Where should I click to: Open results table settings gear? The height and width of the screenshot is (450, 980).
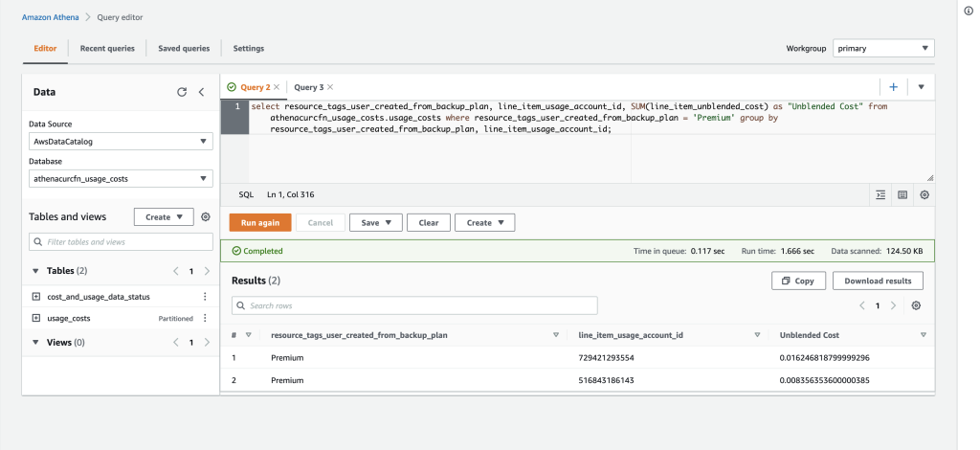916,305
